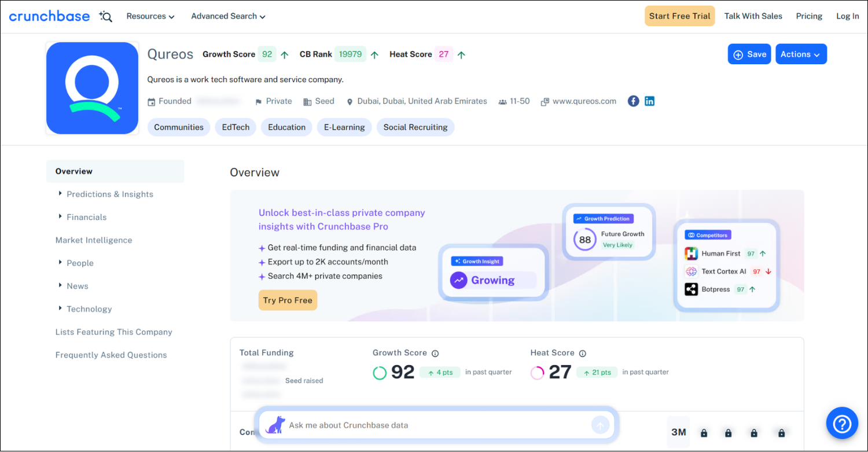Viewport: 868px width, 452px height.
Task: Open the Qureos Facebook page icon
Action: coord(634,101)
